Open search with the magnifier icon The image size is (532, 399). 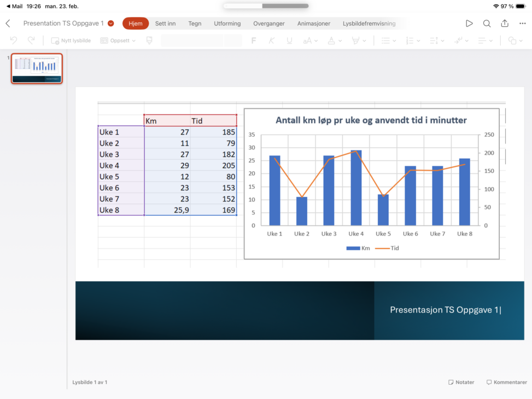click(487, 24)
